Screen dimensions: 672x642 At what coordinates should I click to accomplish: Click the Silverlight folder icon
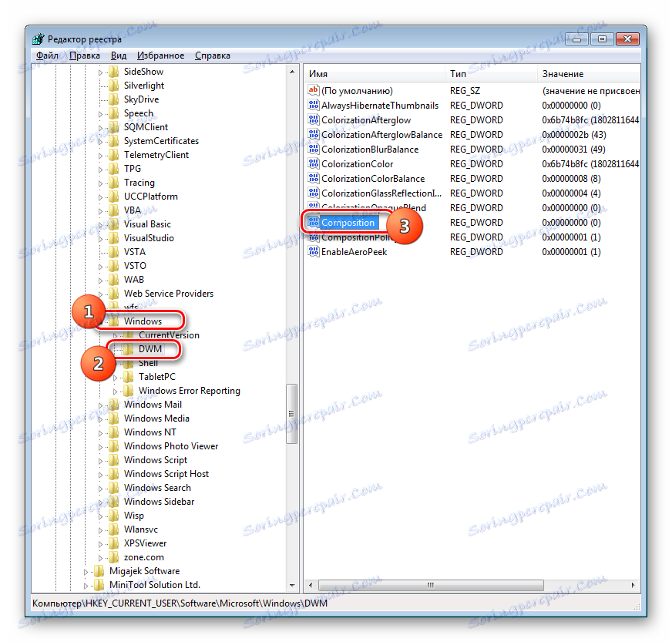(113, 86)
